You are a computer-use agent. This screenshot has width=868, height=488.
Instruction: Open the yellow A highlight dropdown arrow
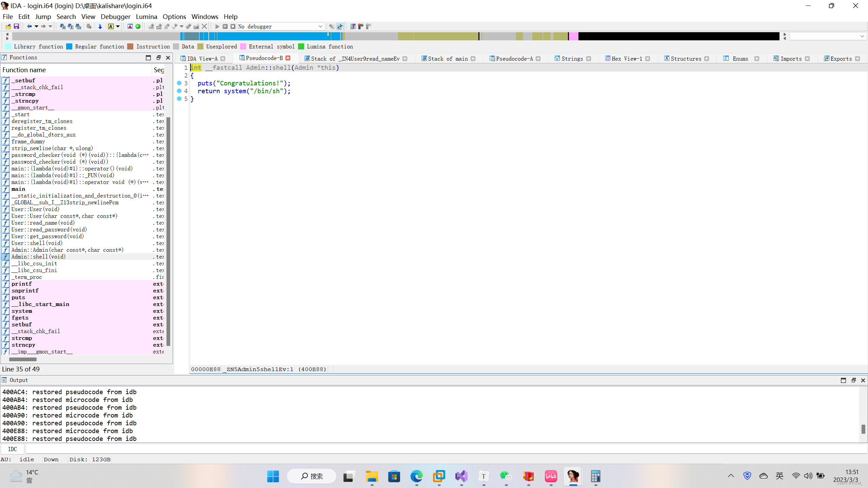coord(118,26)
